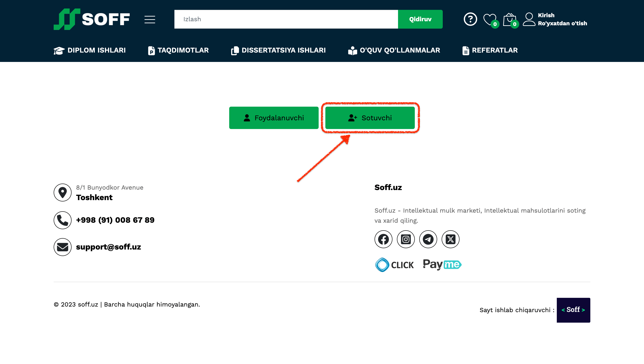Open the shopping bag cart icon
This screenshot has width=644, height=364.
509,19
